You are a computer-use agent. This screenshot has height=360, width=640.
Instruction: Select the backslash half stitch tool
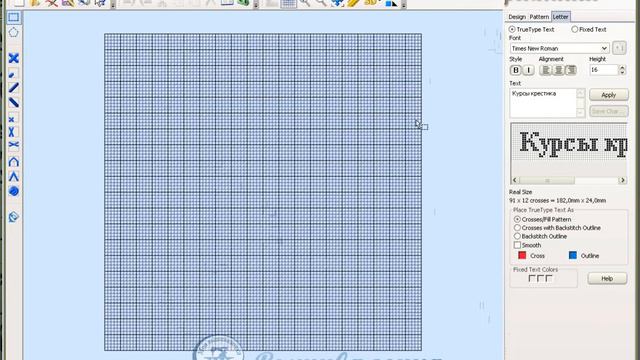[x=13, y=102]
